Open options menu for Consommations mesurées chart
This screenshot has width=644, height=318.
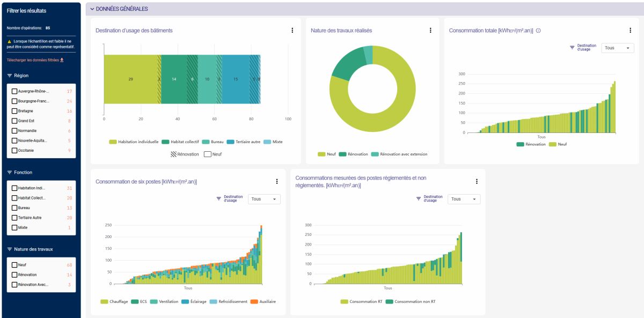coord(477,182)
